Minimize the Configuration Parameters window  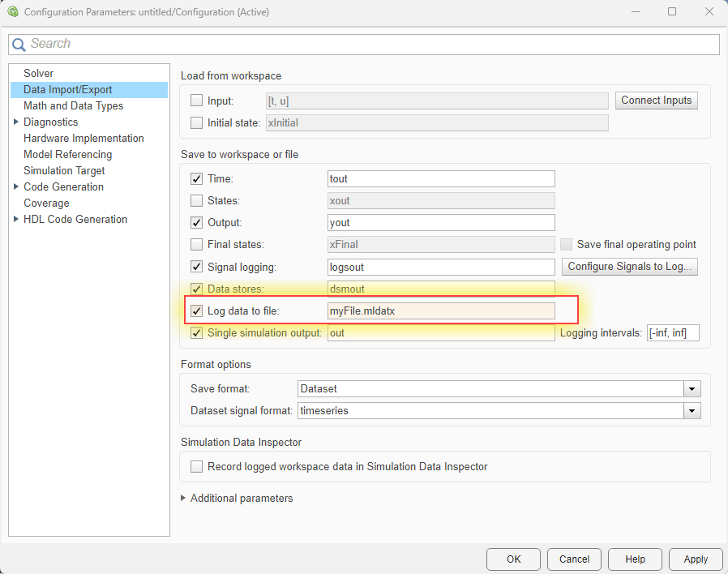[636, 11]
